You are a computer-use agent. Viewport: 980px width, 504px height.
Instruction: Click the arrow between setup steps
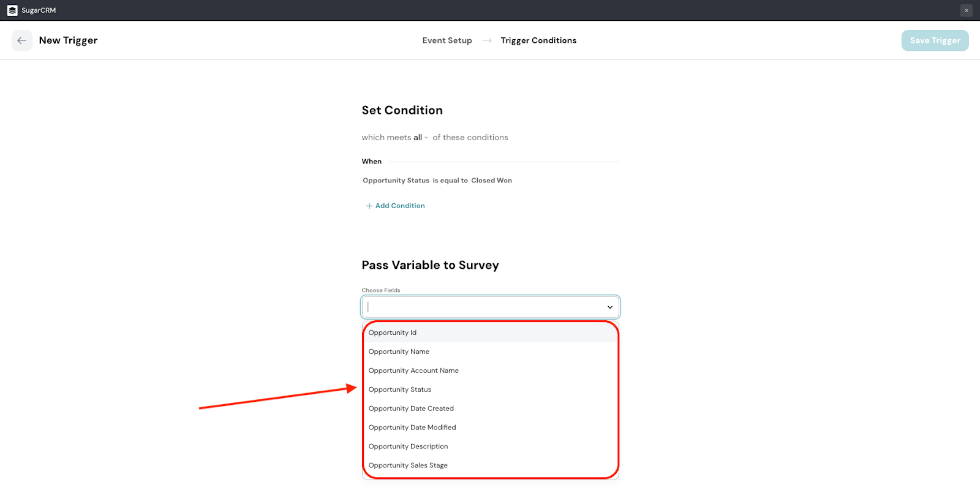click(487, 40)
